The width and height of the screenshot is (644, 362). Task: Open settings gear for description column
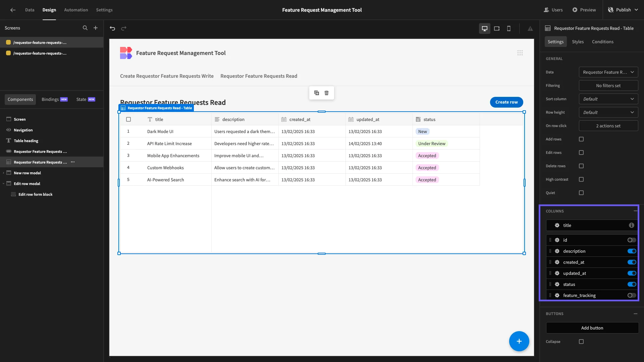tap(557, 251)
